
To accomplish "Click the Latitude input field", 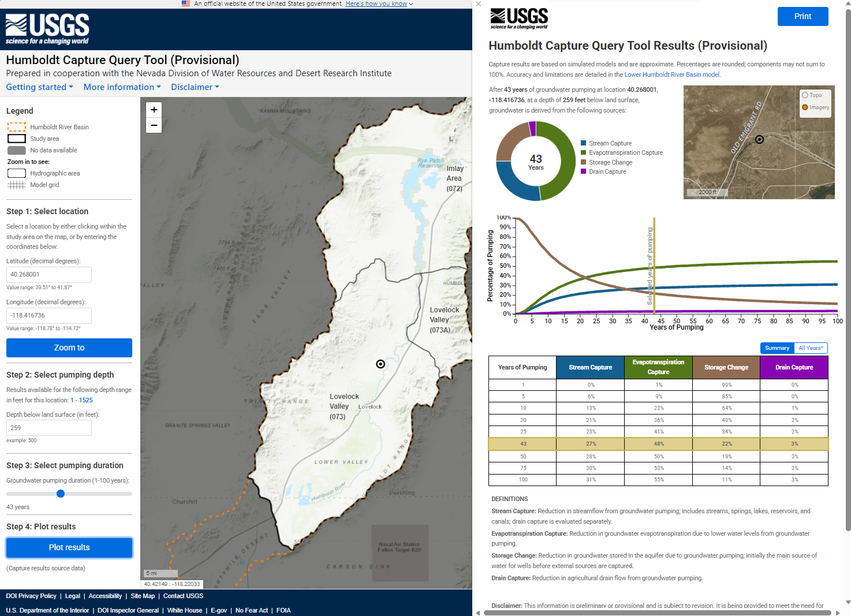I will (x=49, y=275).
